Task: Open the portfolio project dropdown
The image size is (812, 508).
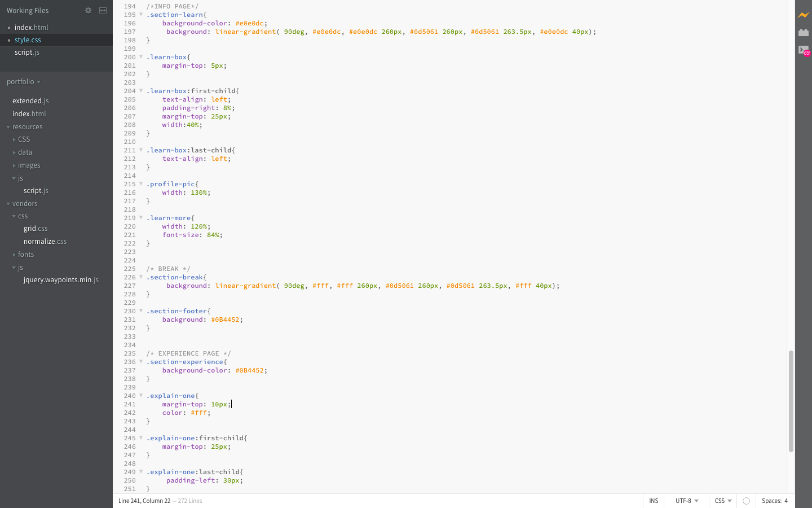Action: click(23, 81)
